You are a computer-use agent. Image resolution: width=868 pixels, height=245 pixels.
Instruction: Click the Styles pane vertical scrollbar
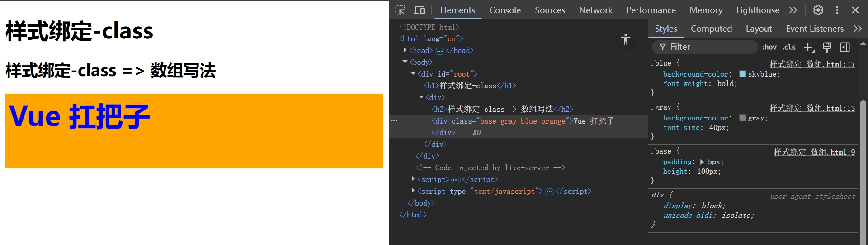(863, 172)
